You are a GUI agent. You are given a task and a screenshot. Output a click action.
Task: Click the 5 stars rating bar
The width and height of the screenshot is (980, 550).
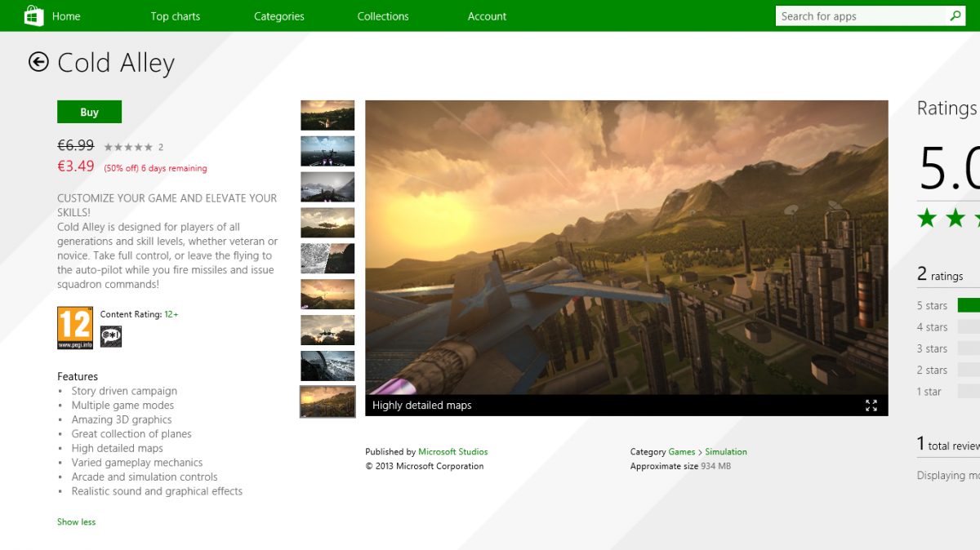point(969,305)
